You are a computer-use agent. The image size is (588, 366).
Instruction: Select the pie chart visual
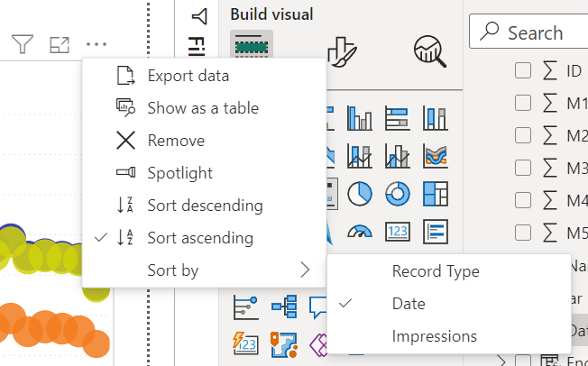pos(360,194)
